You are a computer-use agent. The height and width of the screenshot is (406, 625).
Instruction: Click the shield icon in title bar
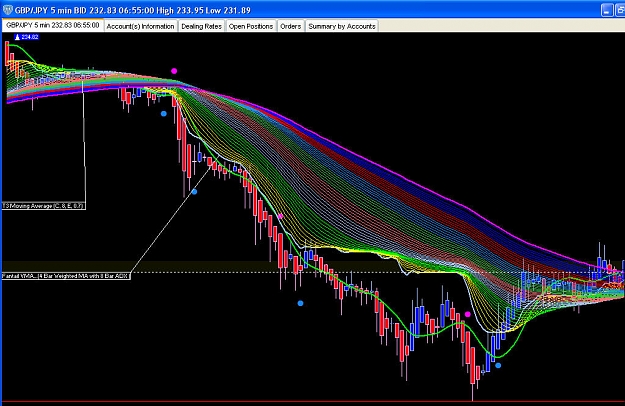point(7,10)
